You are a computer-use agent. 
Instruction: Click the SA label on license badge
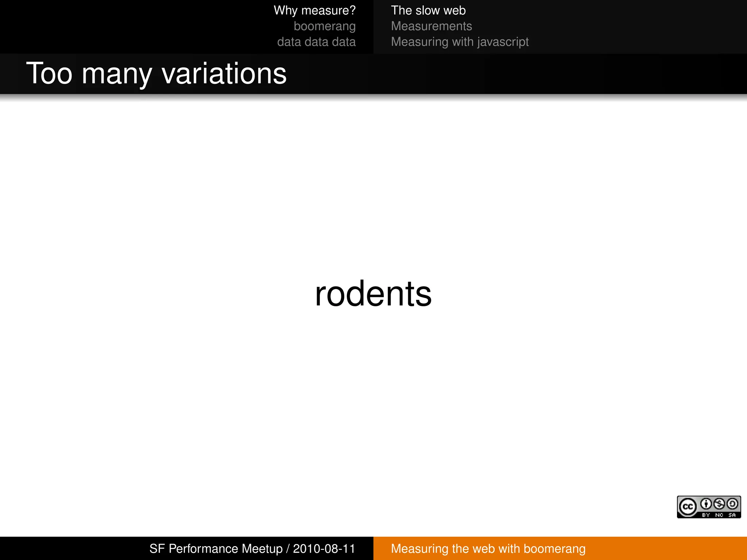(732, 515)
